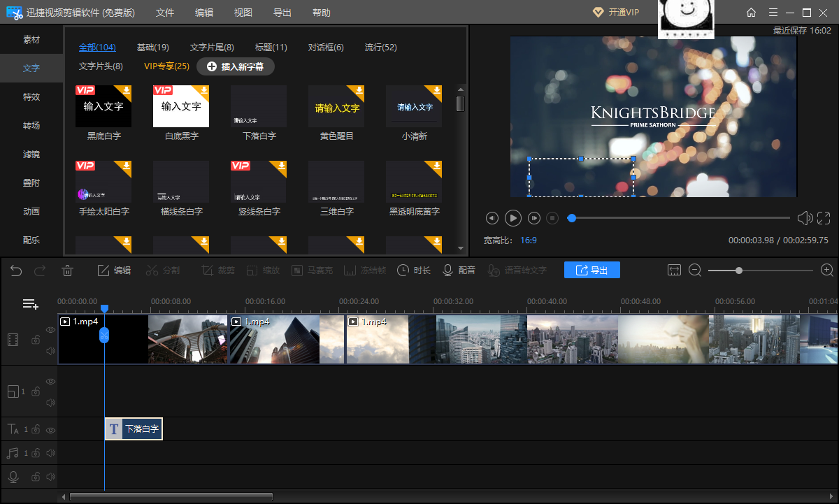Screen dimensions: 839x504
Task: Zoom out the timeline with minus magnifier
Action: pyautogui.click(x=695, y=270)
